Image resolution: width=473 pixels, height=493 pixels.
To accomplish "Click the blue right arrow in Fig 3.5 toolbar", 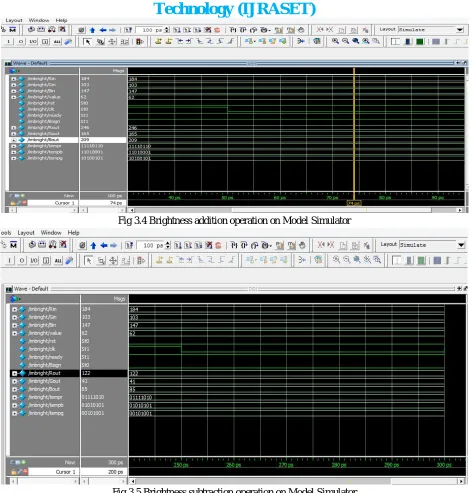I will [x=114, y=246].
